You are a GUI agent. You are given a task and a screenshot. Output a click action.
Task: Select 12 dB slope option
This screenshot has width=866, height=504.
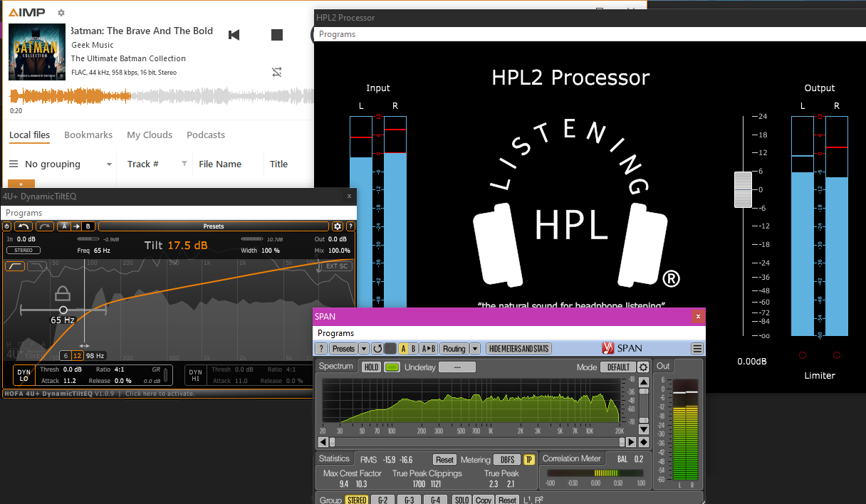tap(78, 355)
